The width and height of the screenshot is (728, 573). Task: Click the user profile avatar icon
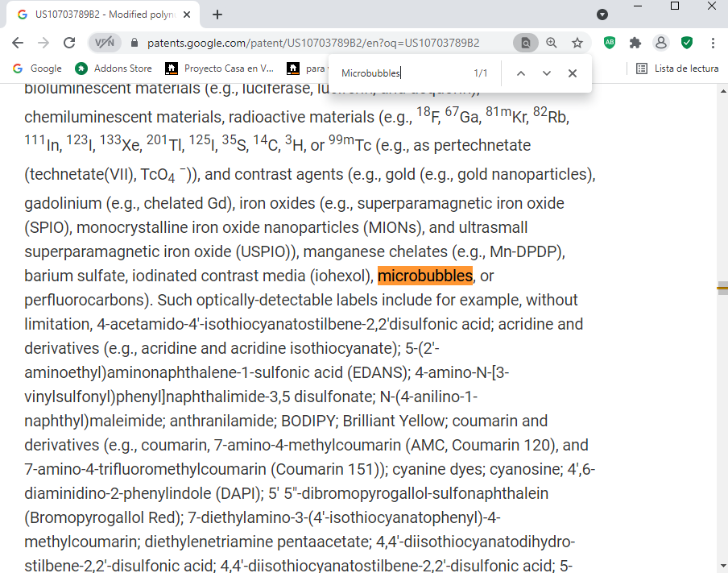(x=661, y=43)
